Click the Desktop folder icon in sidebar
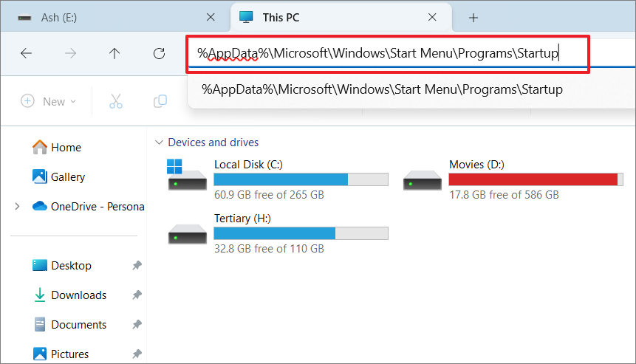The height and width of the screenshot is (364, 636). pyautogui.click(x=39, y=265)
